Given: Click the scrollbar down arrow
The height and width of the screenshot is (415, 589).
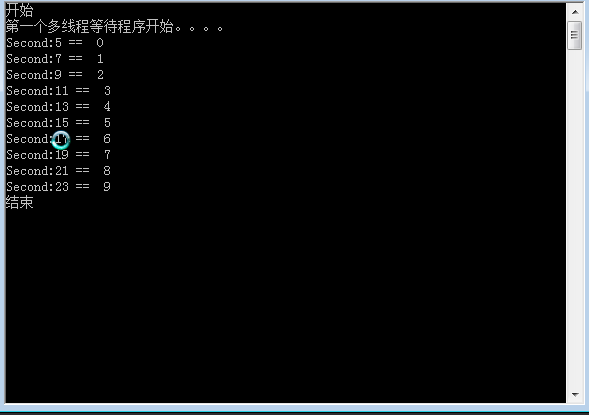Looking at the screenshot, I should pyautogui.click(x=575, y=395).
